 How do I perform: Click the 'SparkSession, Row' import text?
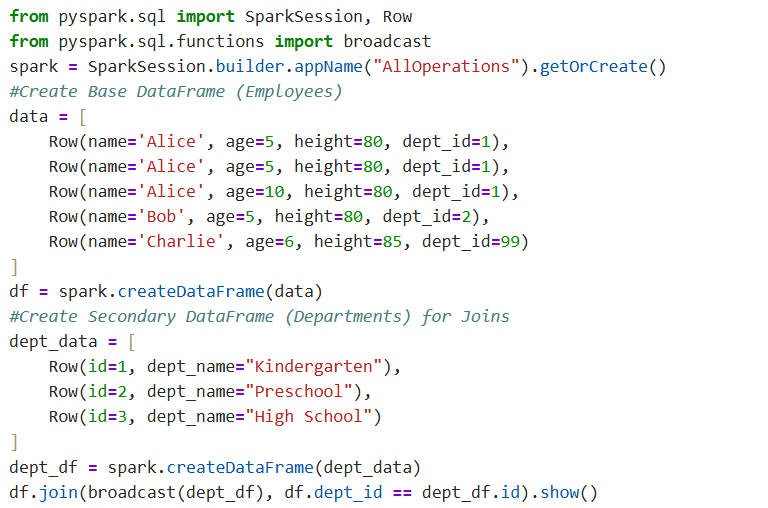click(x=328, y=17)
